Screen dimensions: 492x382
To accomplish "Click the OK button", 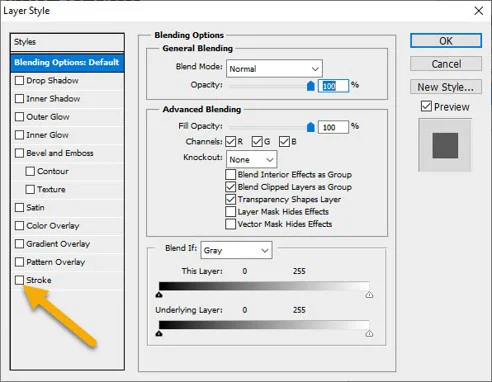I will click(446, 41).
